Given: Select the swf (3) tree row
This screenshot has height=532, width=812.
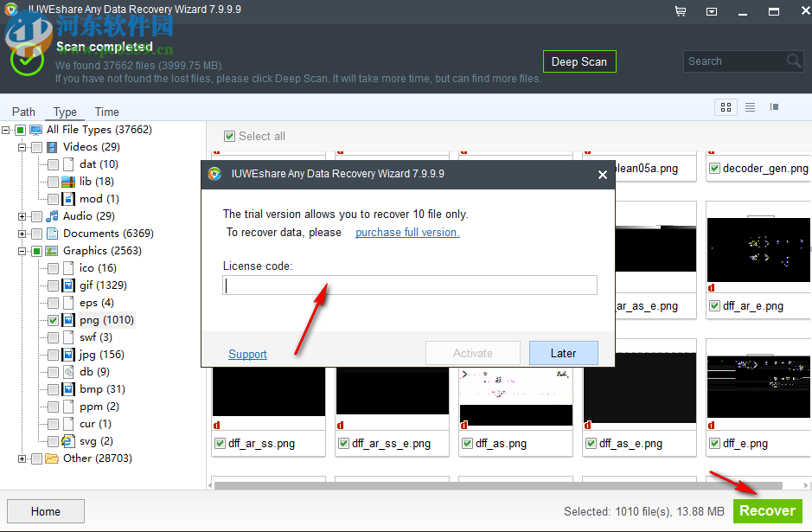Looking at the screenshot, I should pos(96,337).
